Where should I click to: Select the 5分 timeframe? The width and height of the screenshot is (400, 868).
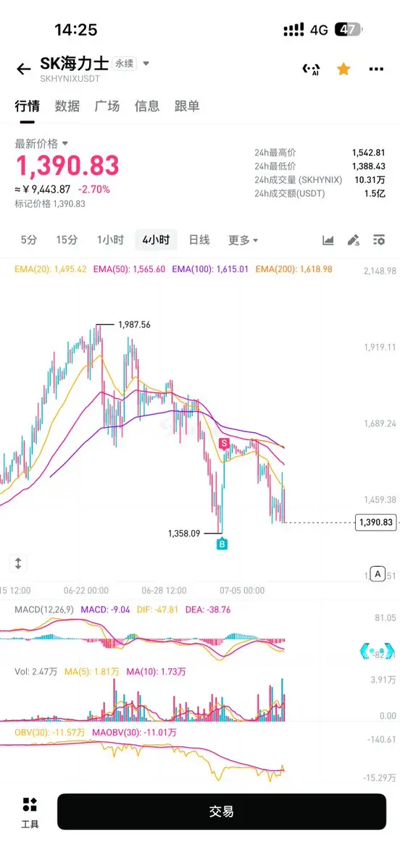pos(29,240)
